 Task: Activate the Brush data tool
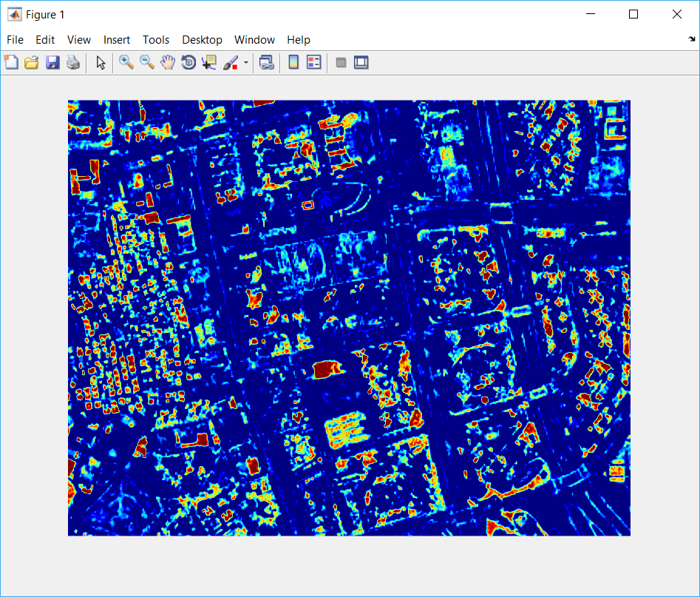[x=231, y=63]
